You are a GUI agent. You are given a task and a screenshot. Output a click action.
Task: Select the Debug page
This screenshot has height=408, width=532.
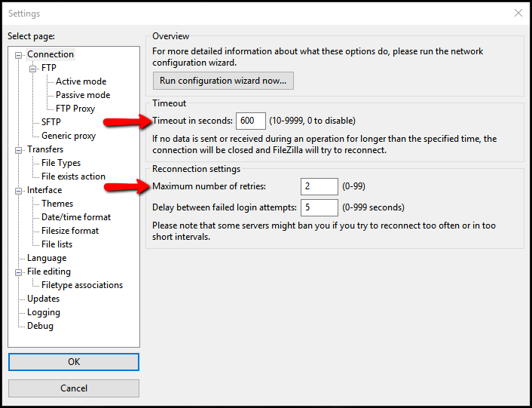40,326
